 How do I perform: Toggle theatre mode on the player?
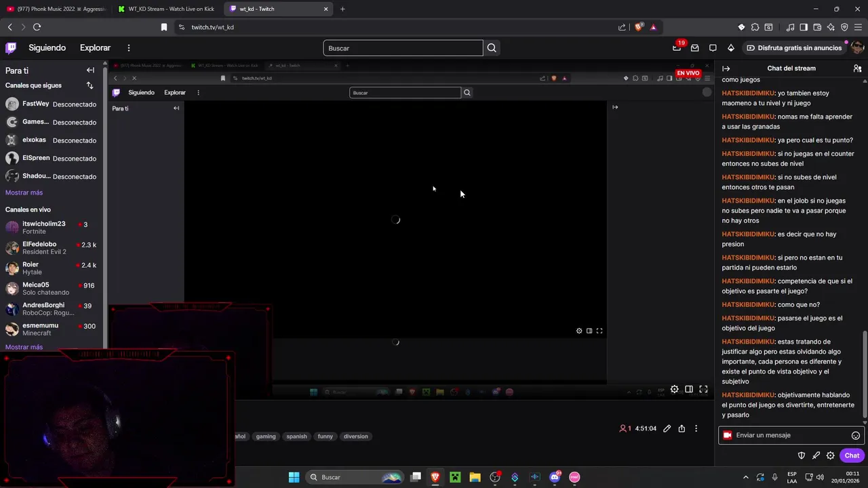pos(689,389)
